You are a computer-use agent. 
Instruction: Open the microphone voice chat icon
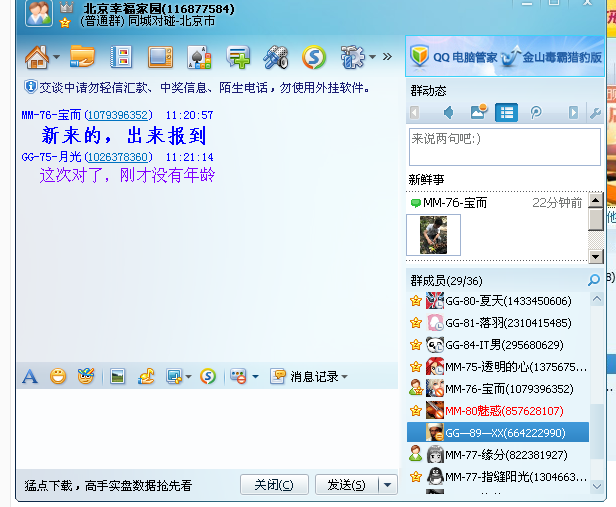276,57
